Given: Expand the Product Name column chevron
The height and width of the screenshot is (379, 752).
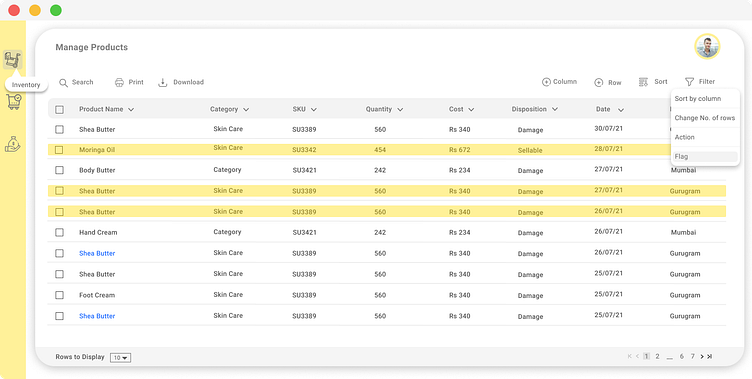Looking at the screenshot, I should [131, 110].
